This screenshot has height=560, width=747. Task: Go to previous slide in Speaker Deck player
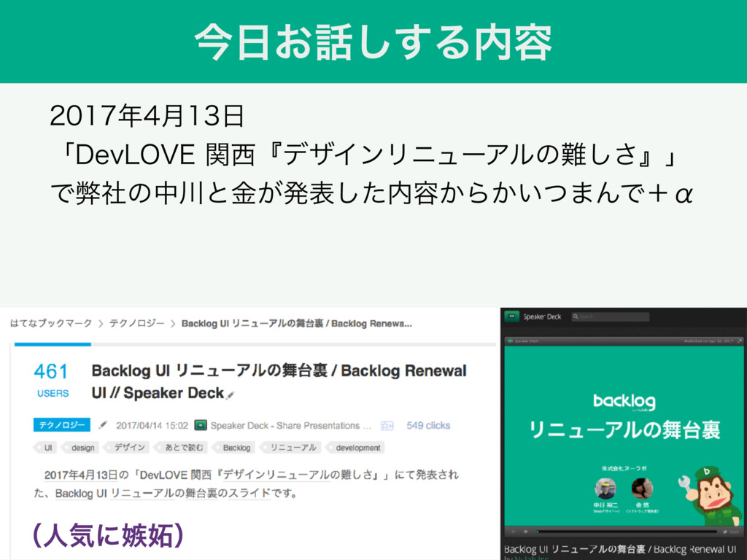(513, 532)
